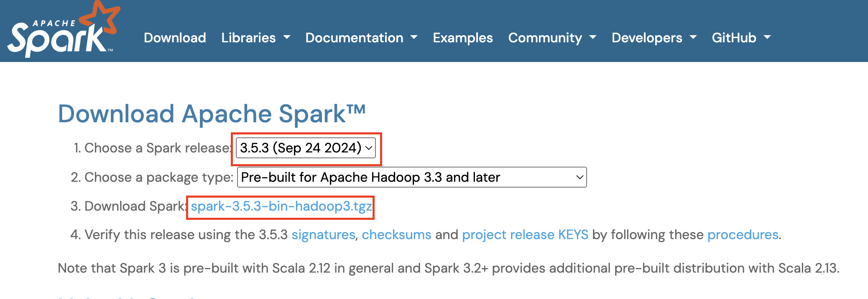Screen dimensions: 868x299
Task: Open the Spark release selector 3.5.3
Action: (x=306, y=148)
